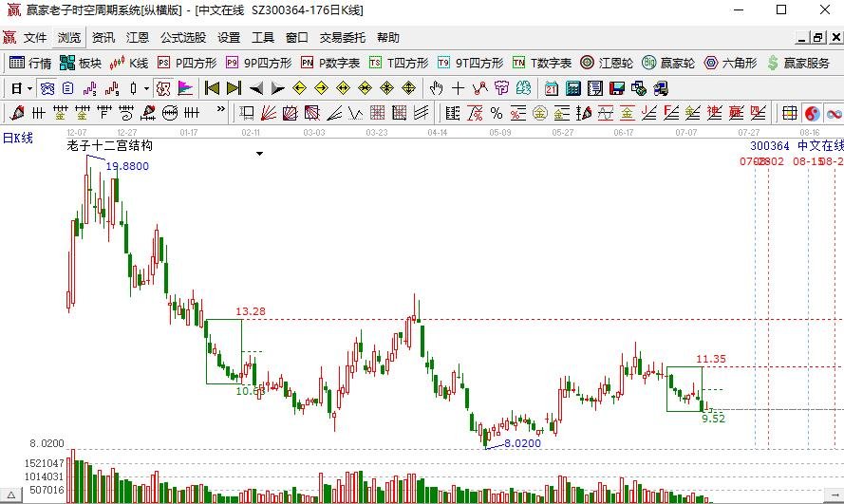This screenshot has height=504, width=844.
Task: Open the 工具 menu
Action: point(263,37)
